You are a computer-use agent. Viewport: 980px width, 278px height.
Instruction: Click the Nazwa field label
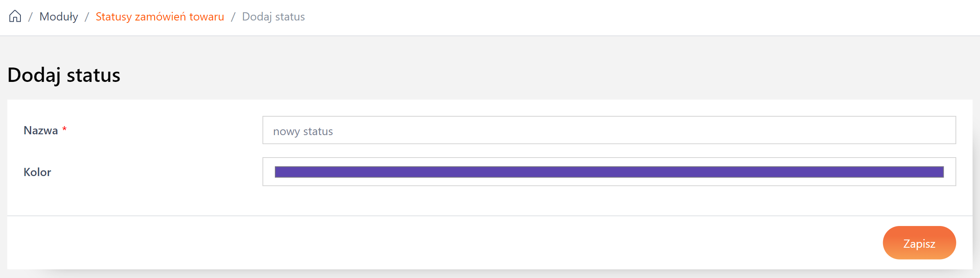coord(41,130)
